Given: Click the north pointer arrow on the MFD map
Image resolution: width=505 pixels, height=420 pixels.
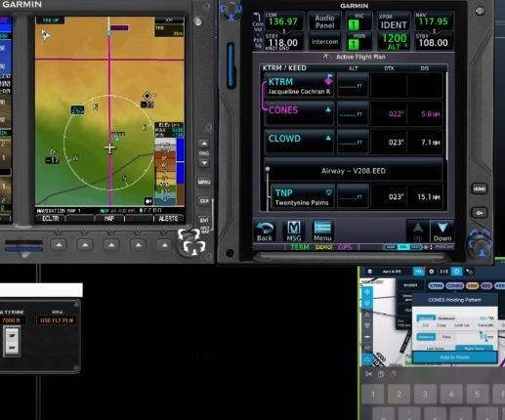Looking at the screenshot, I should point(46,34).
